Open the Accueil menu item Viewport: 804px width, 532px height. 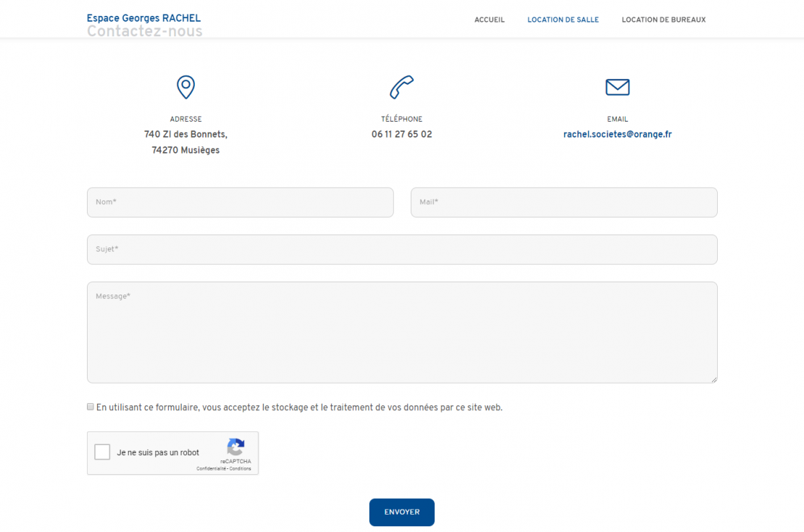[489, 20]
